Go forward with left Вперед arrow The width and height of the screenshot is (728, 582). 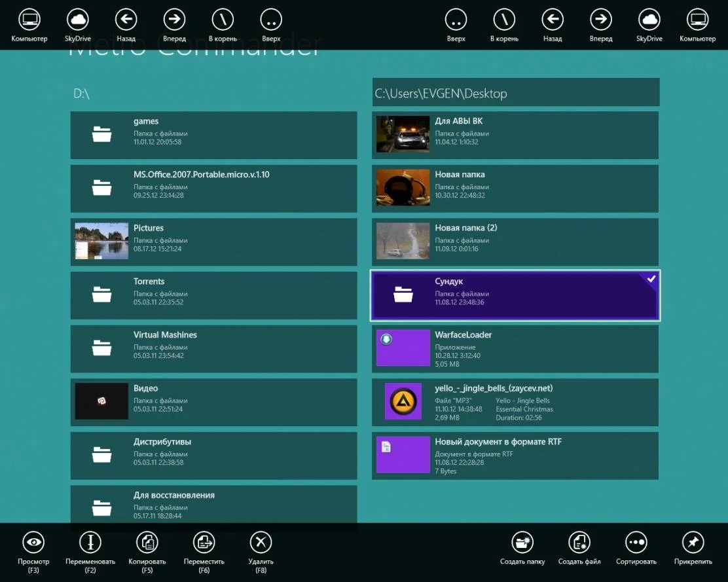[174, 20]
